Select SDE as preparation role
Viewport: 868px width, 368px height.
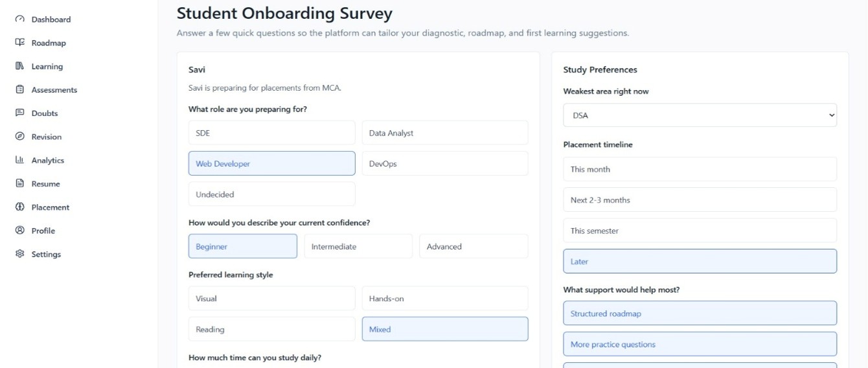click(x=272, y=133)
